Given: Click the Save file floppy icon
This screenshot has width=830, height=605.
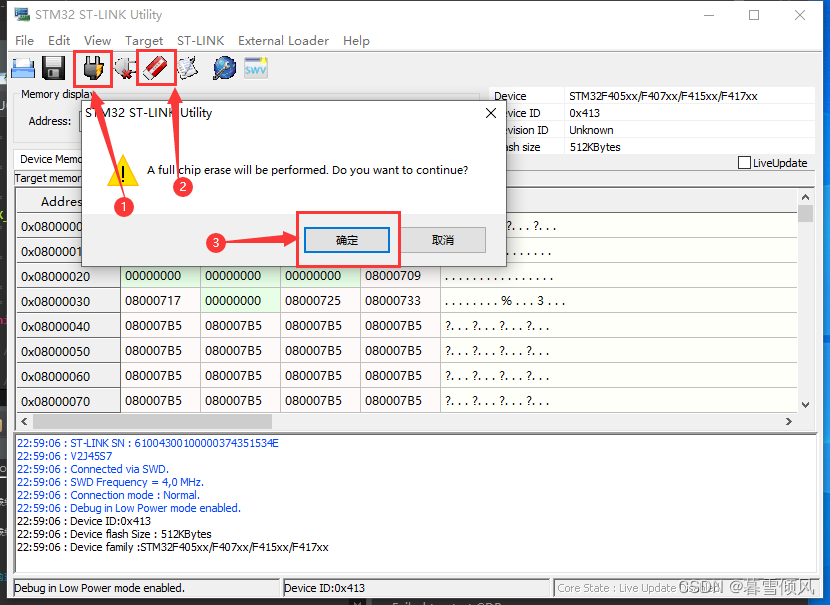Looking at the screenshot, I should point(53,68).
